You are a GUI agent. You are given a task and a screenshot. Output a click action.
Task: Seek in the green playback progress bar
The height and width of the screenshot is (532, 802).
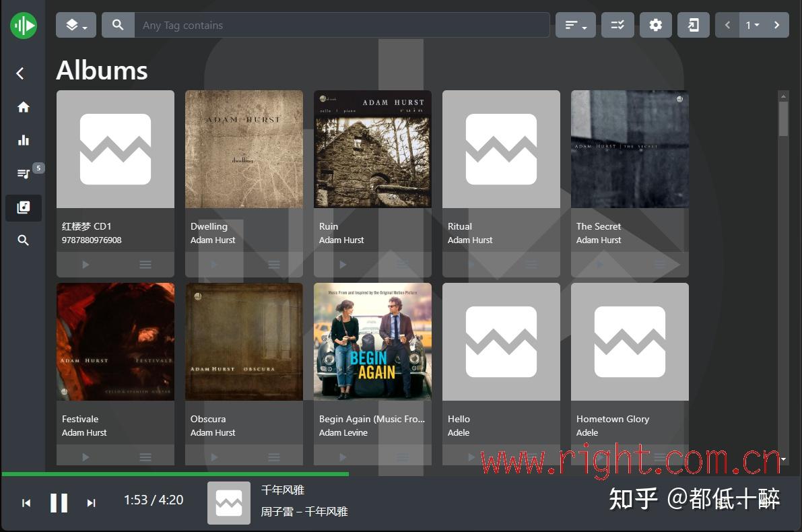pos(401,474)
